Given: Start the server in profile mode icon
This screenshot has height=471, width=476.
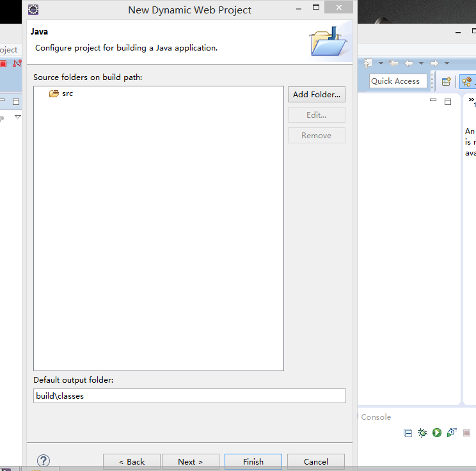Looking at the screenshot, I should (452, 432).
